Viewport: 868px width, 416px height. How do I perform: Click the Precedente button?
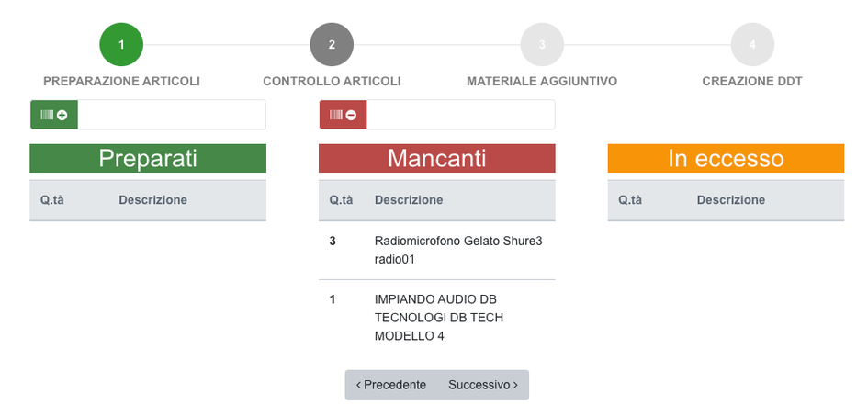coord(391,385)
